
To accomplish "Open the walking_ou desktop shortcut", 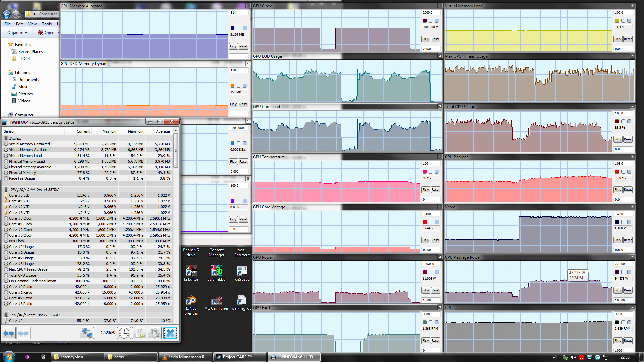I will [x=241, y=303].
